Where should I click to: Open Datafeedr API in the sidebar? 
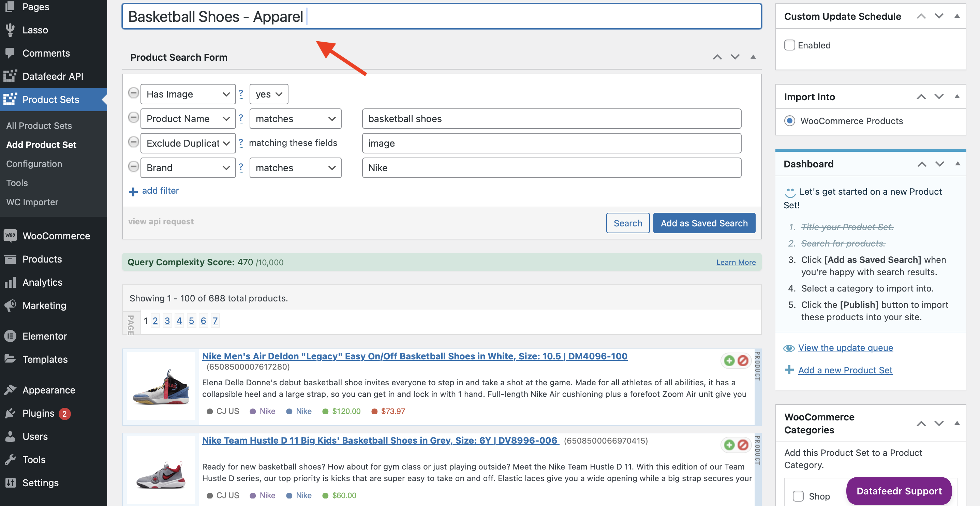coord(53,76)
